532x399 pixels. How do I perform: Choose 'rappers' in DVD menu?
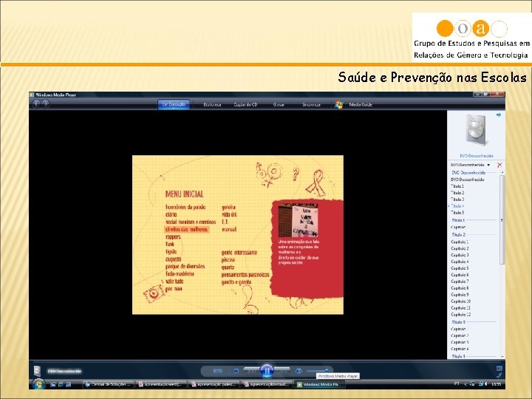point(173,237)
